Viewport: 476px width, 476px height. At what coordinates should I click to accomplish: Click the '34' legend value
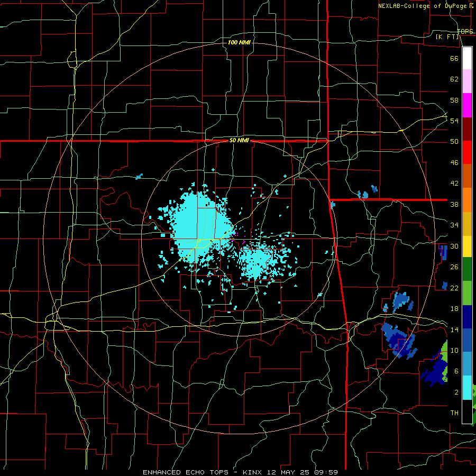(x=454, y=225)
